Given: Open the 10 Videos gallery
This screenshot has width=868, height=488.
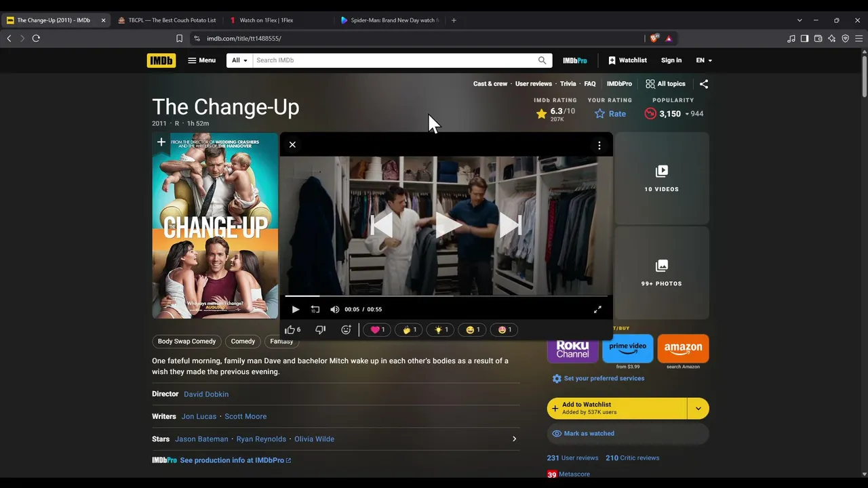Looking at the screenshot, I should click(x=662, y=179).
